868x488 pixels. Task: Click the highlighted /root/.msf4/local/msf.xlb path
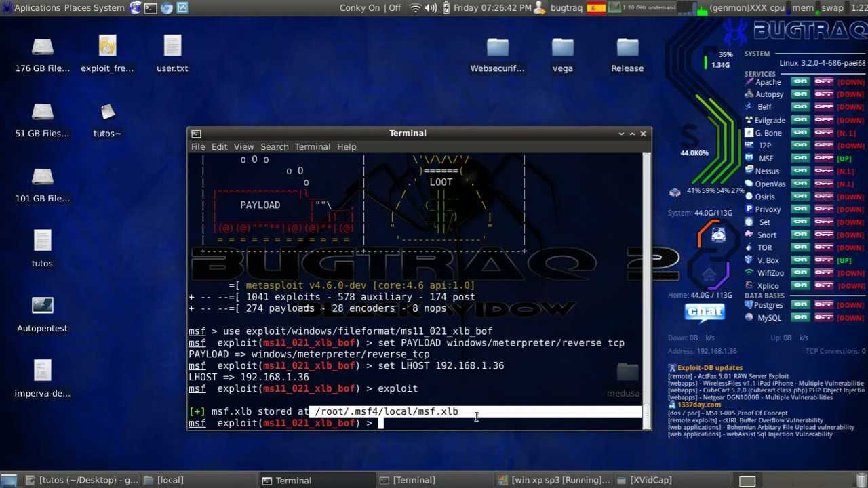(387, 411)
